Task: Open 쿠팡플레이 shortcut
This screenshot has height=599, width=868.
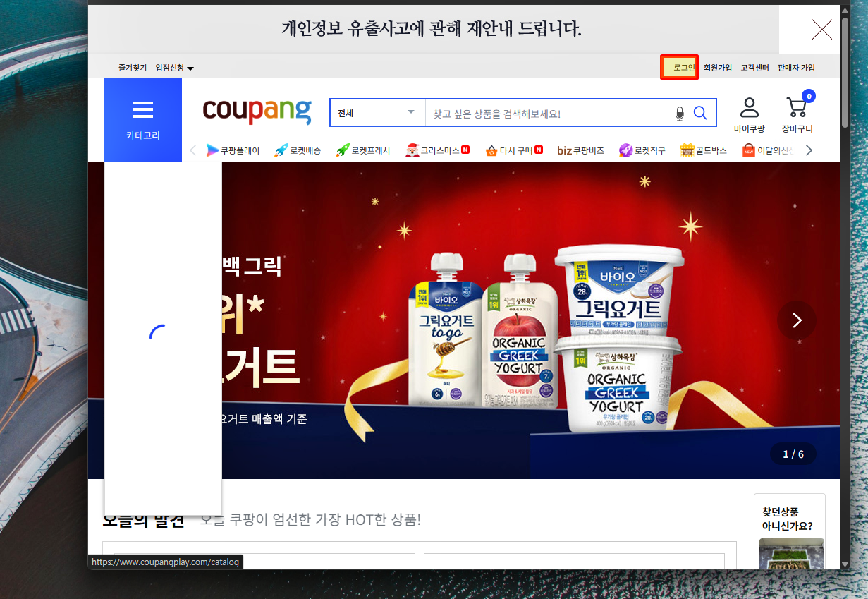Action: coord(233,150)
